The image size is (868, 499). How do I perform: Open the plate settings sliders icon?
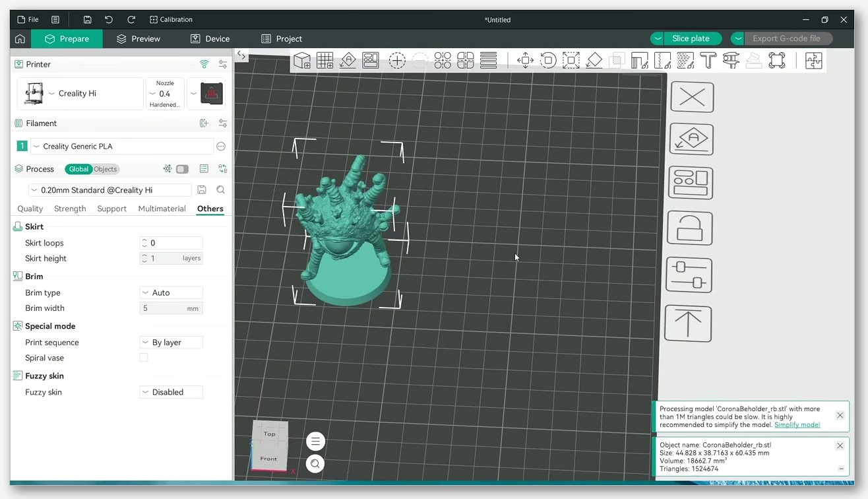click(x=689, y=275)
